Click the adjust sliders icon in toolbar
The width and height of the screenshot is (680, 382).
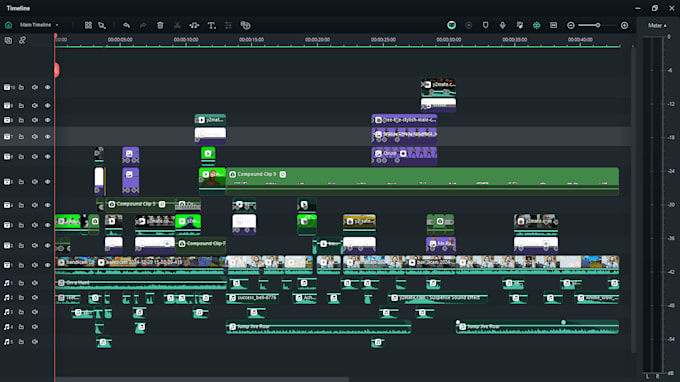[x=228, y=25]
